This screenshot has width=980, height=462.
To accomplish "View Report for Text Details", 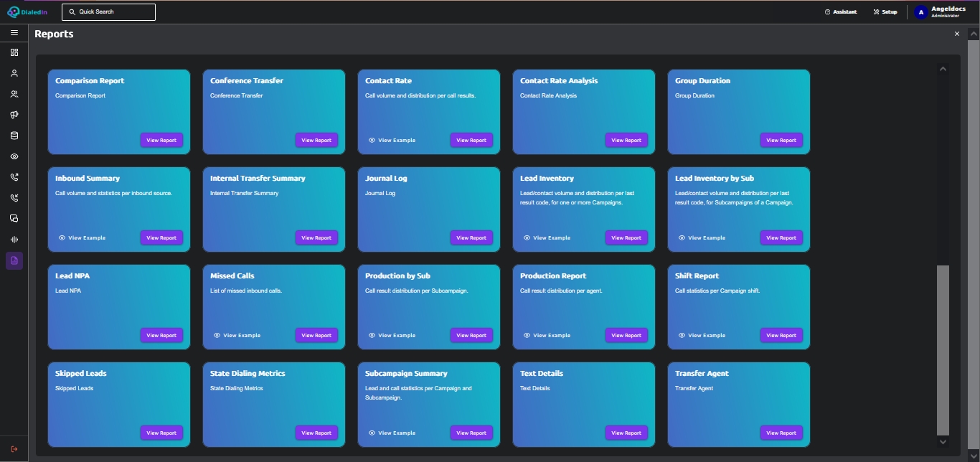I will (x=626, y=433).
